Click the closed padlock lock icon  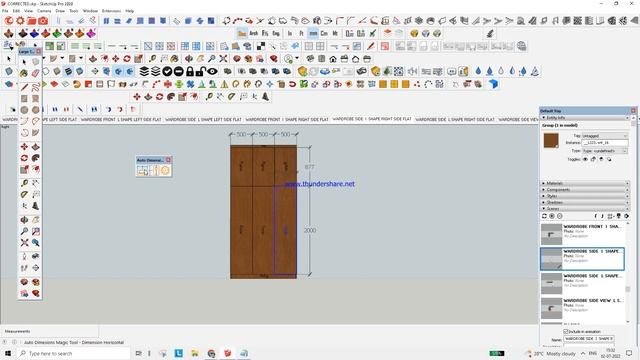click(x=190, y=71)
